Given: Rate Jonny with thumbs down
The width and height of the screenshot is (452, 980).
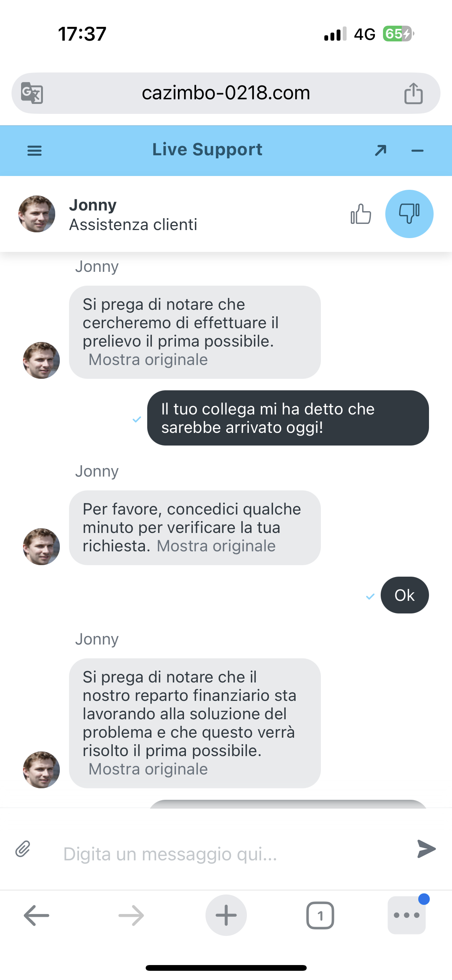Looking at the screenshot, I should point(409,214).
